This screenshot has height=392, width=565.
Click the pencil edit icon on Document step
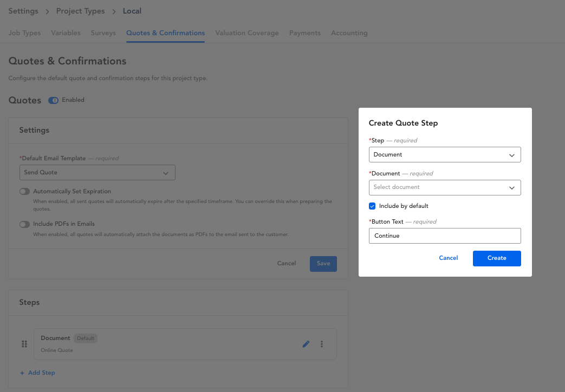coord(306,344)
